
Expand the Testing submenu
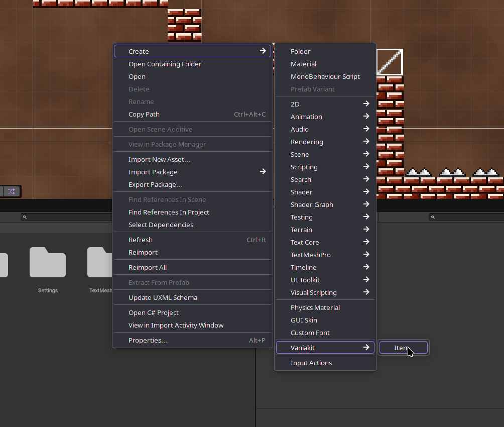click(x=325, y=217)
